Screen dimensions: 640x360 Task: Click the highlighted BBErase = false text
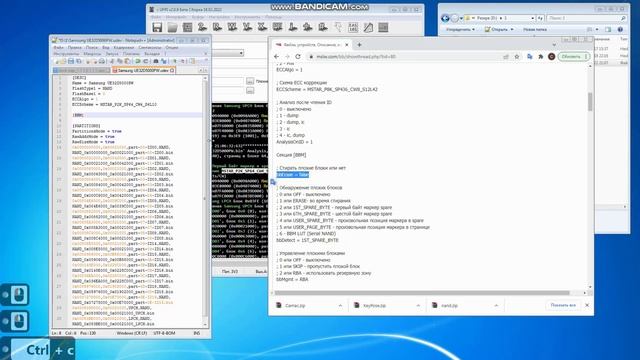point(293,175)
